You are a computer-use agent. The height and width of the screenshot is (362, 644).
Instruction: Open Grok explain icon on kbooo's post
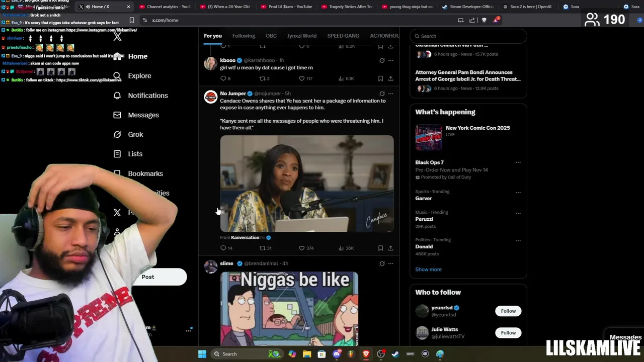[382, 60]
